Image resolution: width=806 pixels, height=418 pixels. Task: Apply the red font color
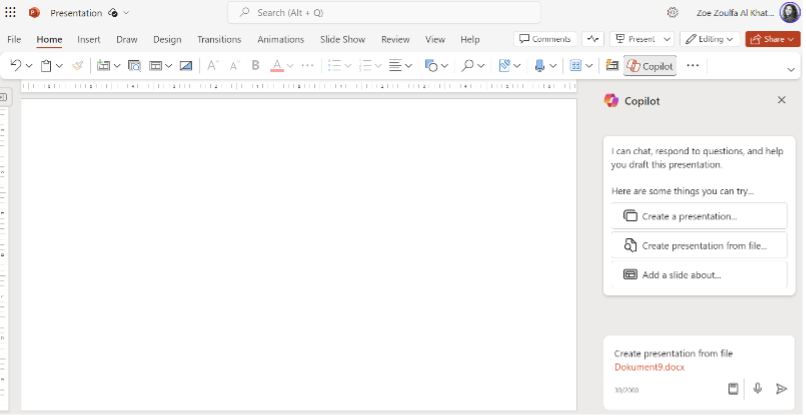[277, 65]
